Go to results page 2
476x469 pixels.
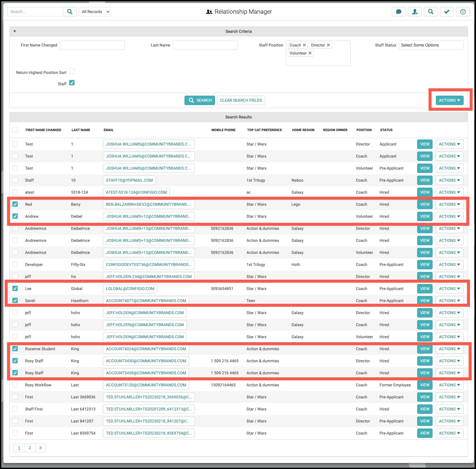[x=30, y=448]
